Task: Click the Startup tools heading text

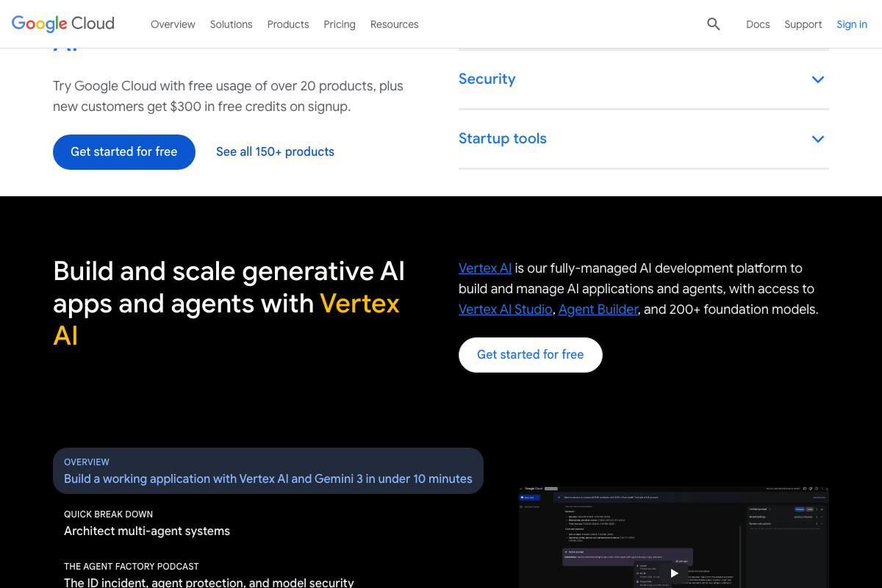Action: click(503, 138)
